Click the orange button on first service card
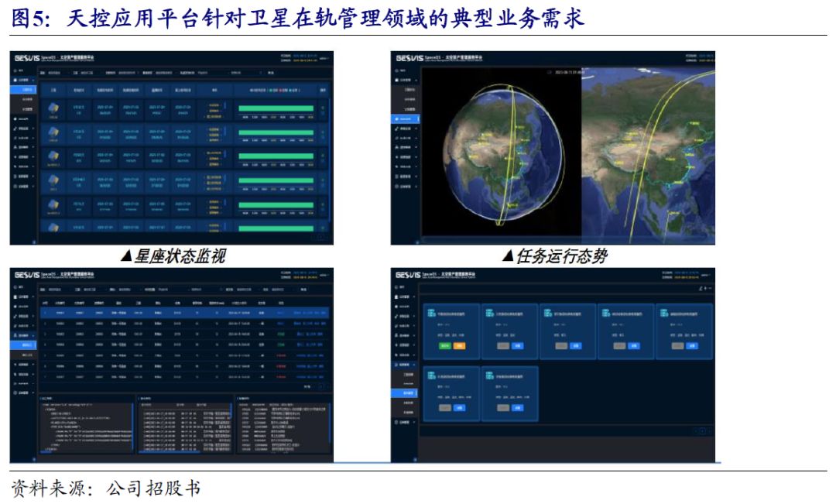This screenshot has height=504, width=836. (459, 346)
